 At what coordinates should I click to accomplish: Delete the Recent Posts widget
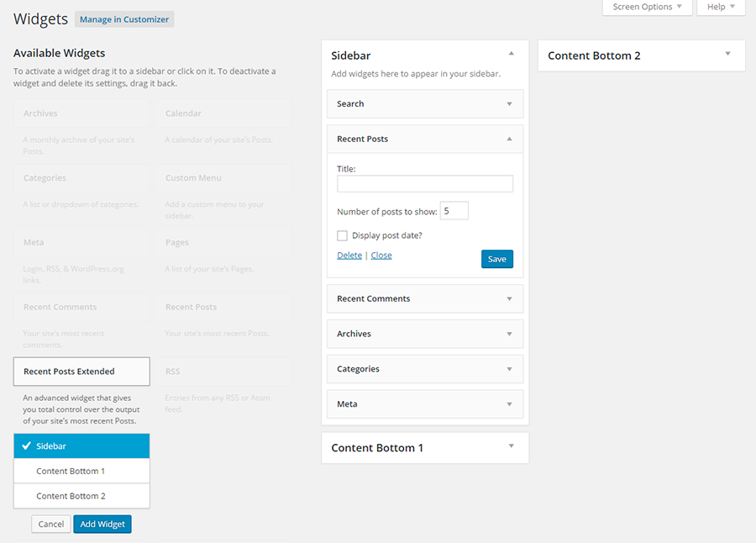pos(349,255)
